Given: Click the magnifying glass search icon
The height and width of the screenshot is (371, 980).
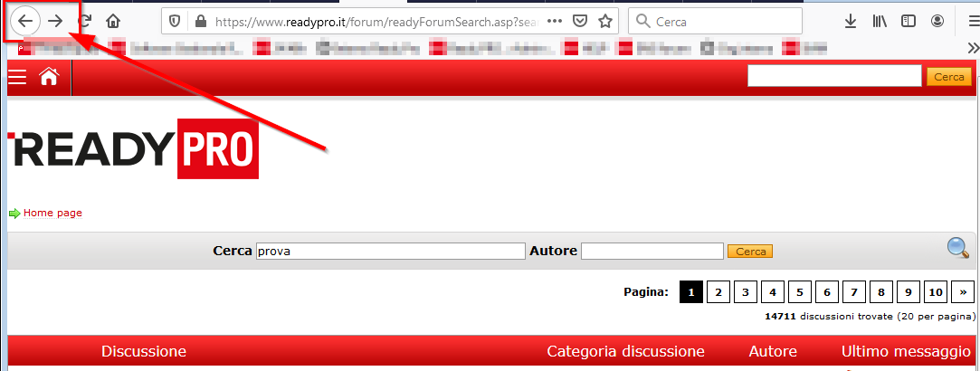Looking at the screenshot, I should [958, 249].
